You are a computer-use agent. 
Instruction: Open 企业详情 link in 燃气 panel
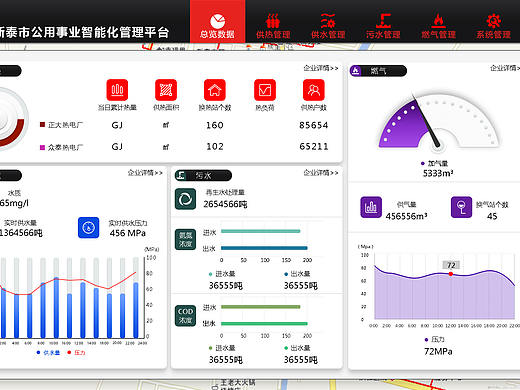pos(505,68)
